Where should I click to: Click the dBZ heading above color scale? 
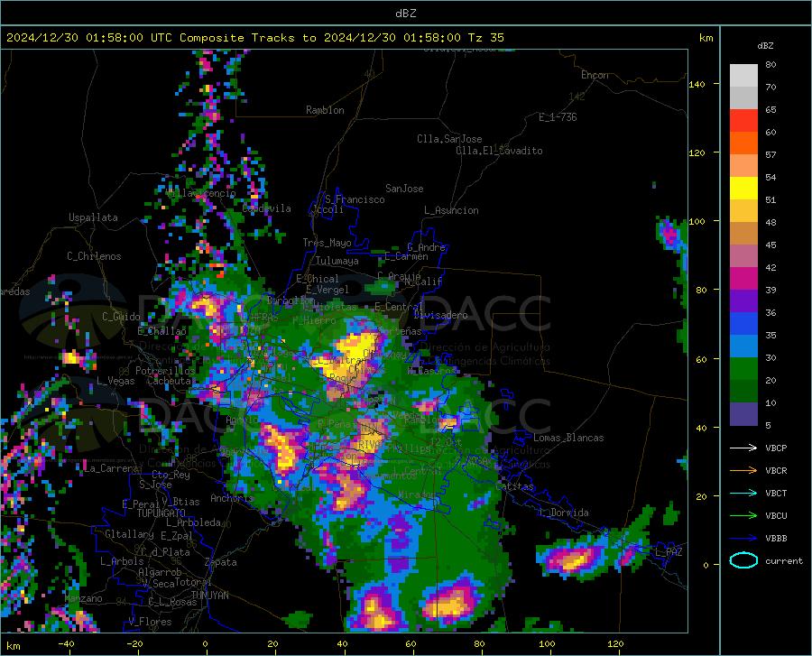(x=765, y=45)
